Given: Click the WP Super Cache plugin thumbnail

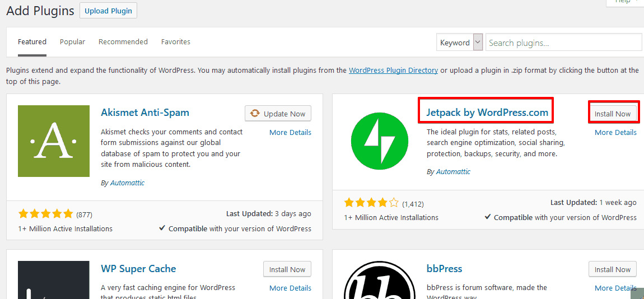Looking at the screenshot, I should click(x=54, y=280).
